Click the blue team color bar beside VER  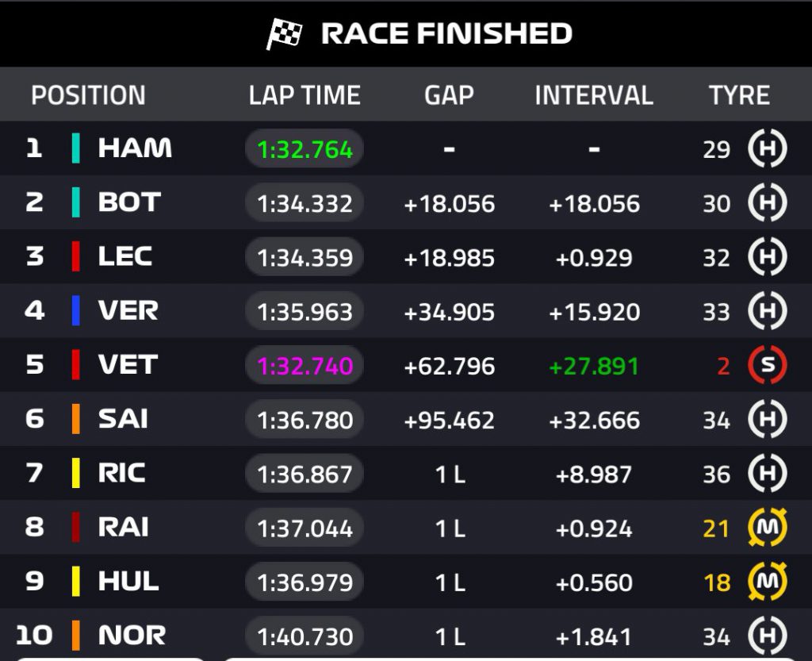click(x=75, y=310)
